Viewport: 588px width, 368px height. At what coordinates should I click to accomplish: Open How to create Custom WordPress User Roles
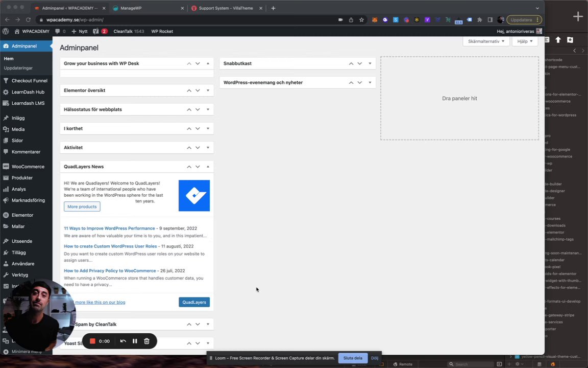[x=110, y=246]
